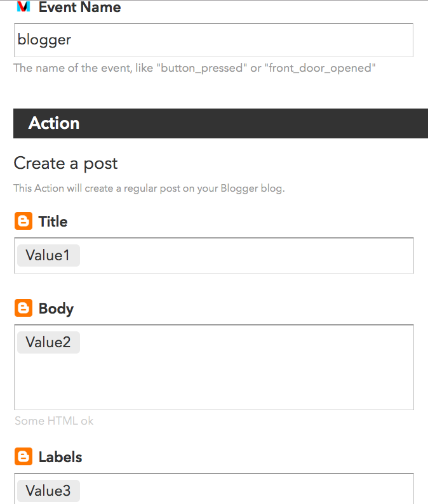Select the Value2 ingredient chip in Body
This screenshot has width=428, height=504.
[x=48, y=342]
